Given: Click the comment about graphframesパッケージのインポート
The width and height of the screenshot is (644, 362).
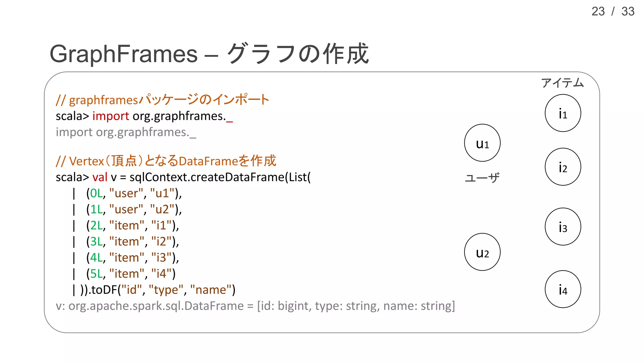Looking at the screenshot, I should 163,100.
